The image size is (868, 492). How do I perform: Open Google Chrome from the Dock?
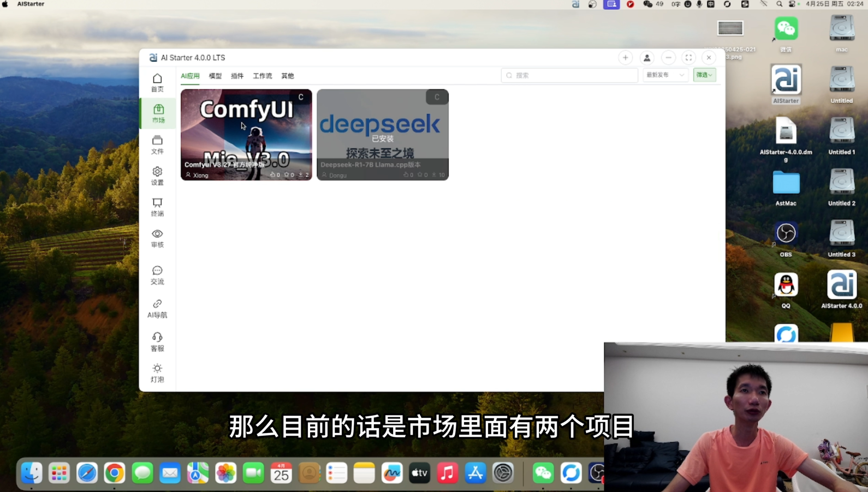click(x=115, y=473)
